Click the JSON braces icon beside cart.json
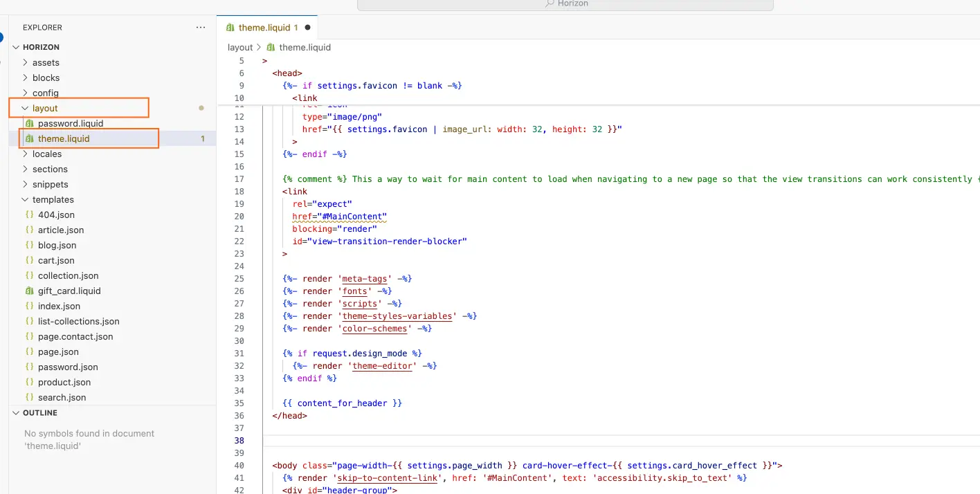Viewport: 980px width, 494px height. tap(29, 260)
